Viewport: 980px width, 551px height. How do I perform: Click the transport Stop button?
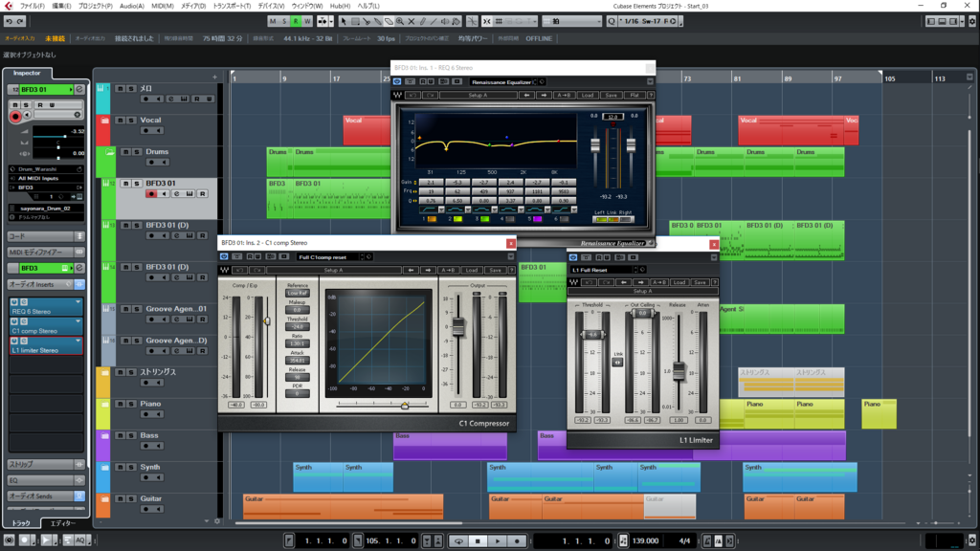point(479,541)
